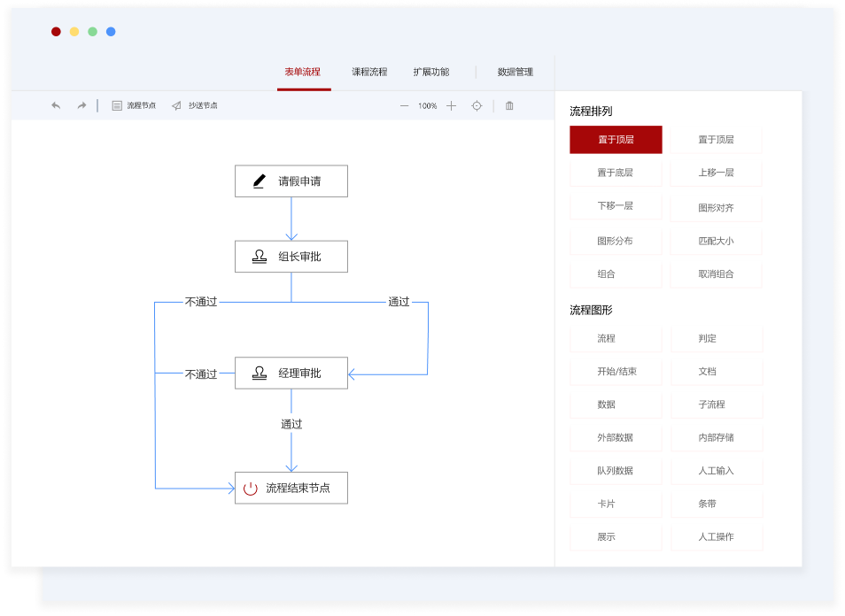Viewport: 845px width, 616px height.
Task: Zoom in with the plus icon
Action: (451, 105)
